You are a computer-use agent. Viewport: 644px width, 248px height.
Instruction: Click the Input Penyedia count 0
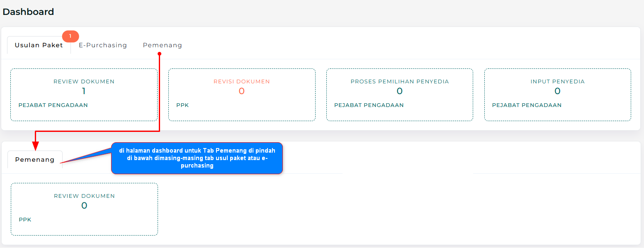557,91
